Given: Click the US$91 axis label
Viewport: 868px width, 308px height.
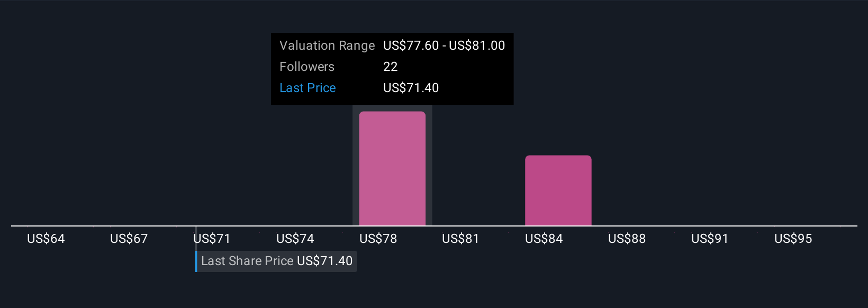Looking at the screenshot, I should 710,239.
